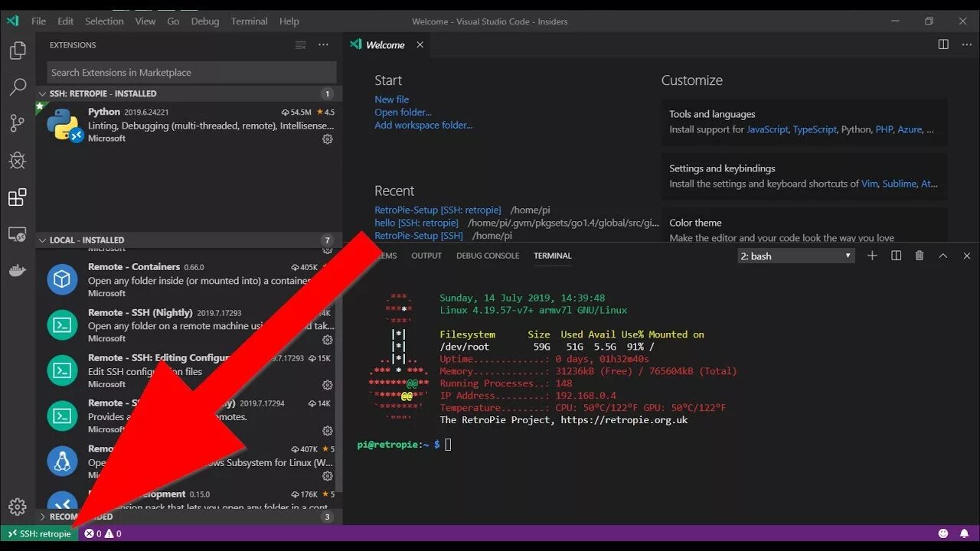This screenshot has width=980, height=551.
Task: Open the Debug view in activity bar
Action: coord(18,160)
